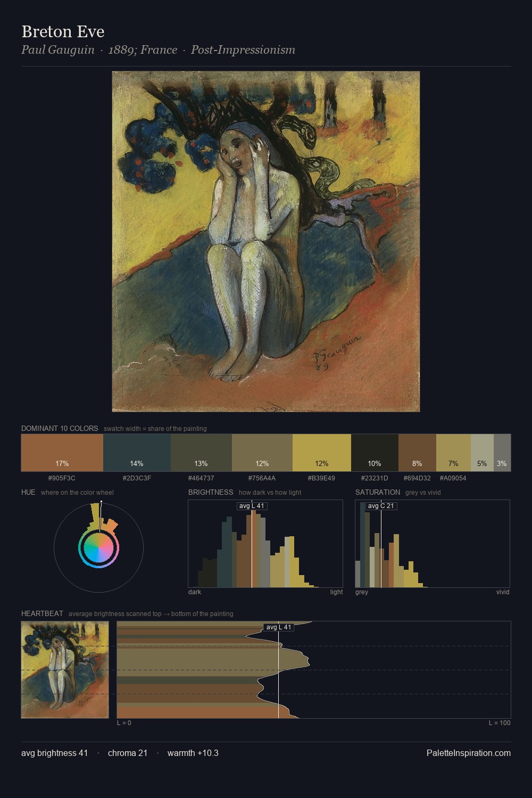
Task: Click the main Breton Eve painting image
Action: point(266,242)
